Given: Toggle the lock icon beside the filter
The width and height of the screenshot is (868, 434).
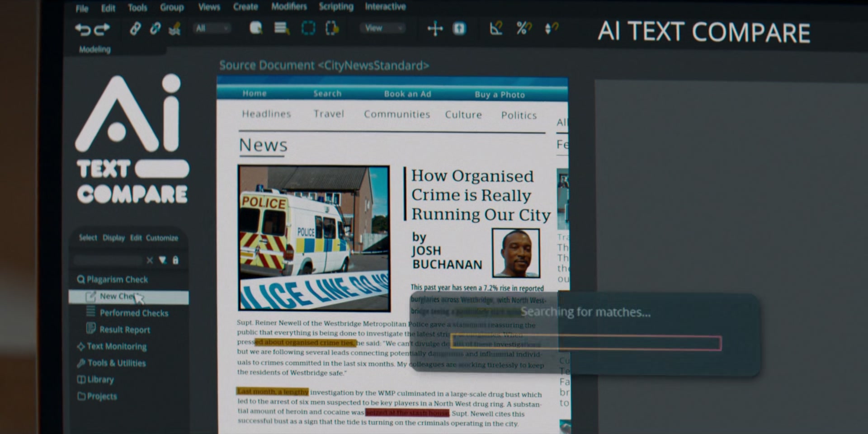Looking at the screenshot, I should click(x=175, y=260).
